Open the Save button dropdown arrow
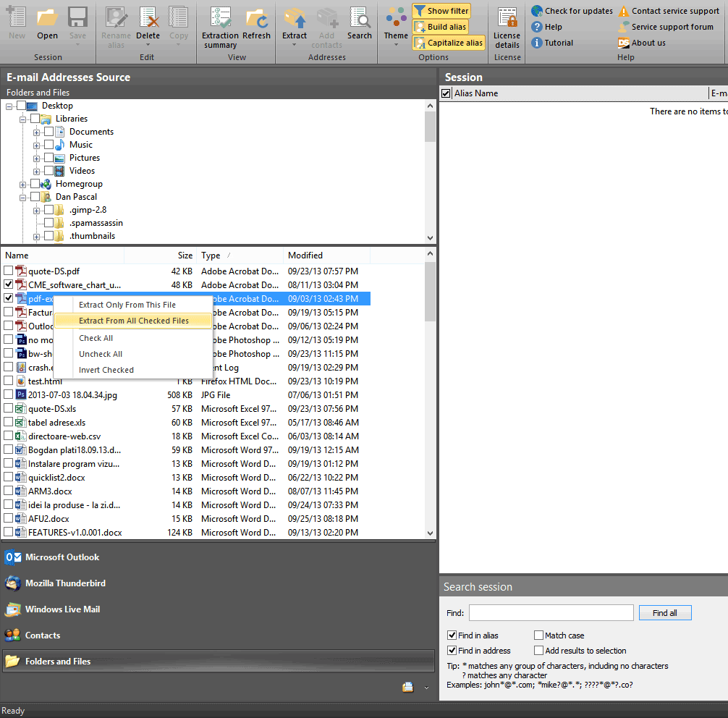The width and height of the screenshot is (728, 718). [77, 45]
